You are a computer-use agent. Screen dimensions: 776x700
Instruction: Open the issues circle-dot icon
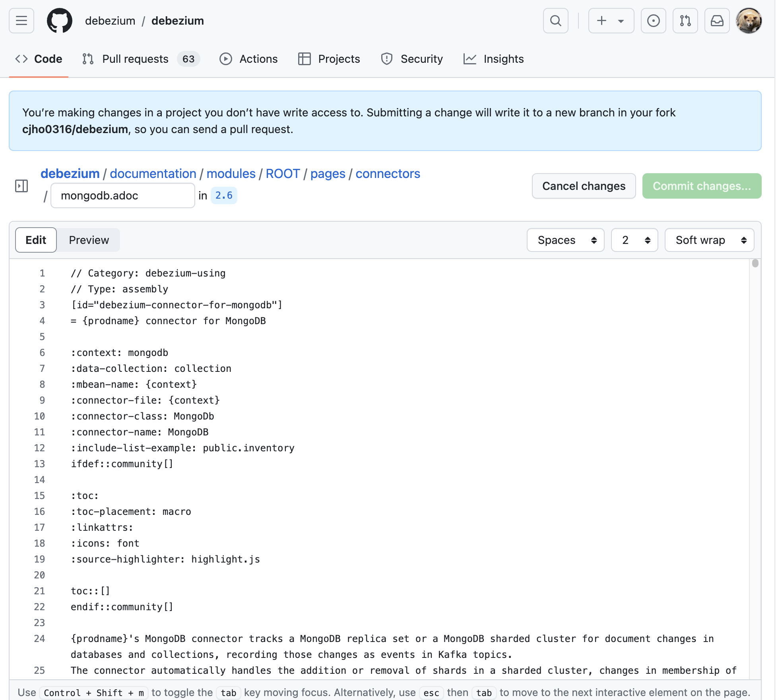653,21
